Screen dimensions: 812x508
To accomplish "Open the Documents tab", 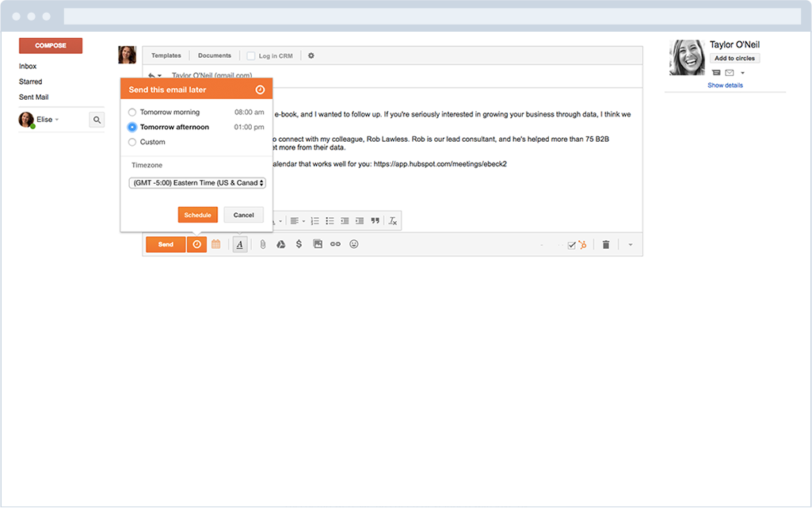I will pos(214,55).
